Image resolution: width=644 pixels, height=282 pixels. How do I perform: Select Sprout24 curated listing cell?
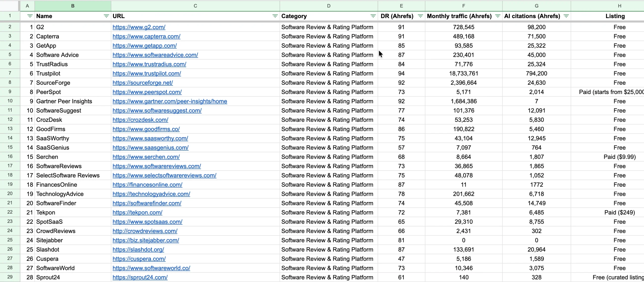click(607, 277)
